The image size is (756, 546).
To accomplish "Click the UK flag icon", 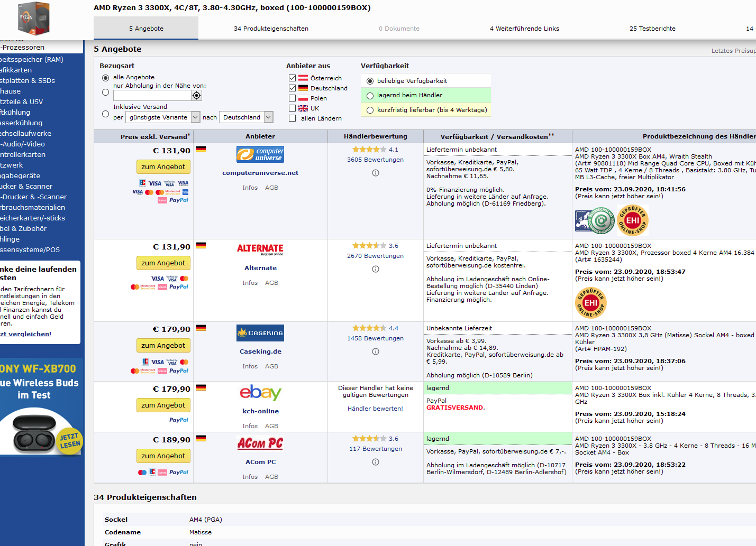I will (303, 108).
